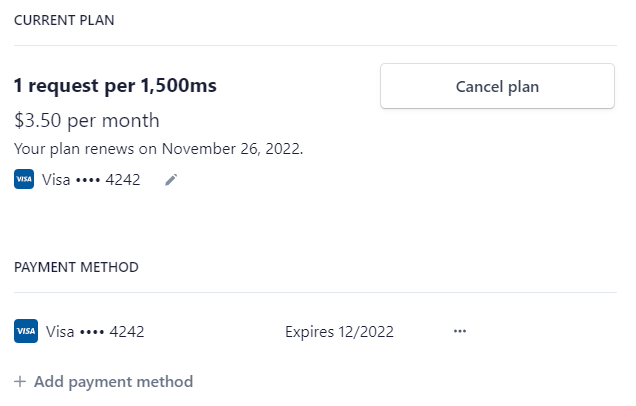
Task: Click the divider line below CURRENT PLAN
Action: pos(315,45)
